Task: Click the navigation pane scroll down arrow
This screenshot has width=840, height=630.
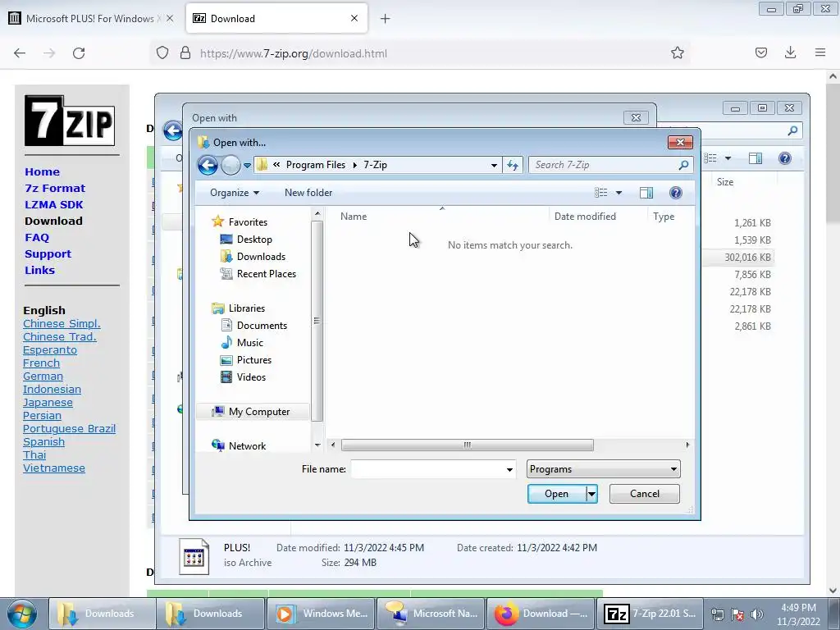Action: 317,445
